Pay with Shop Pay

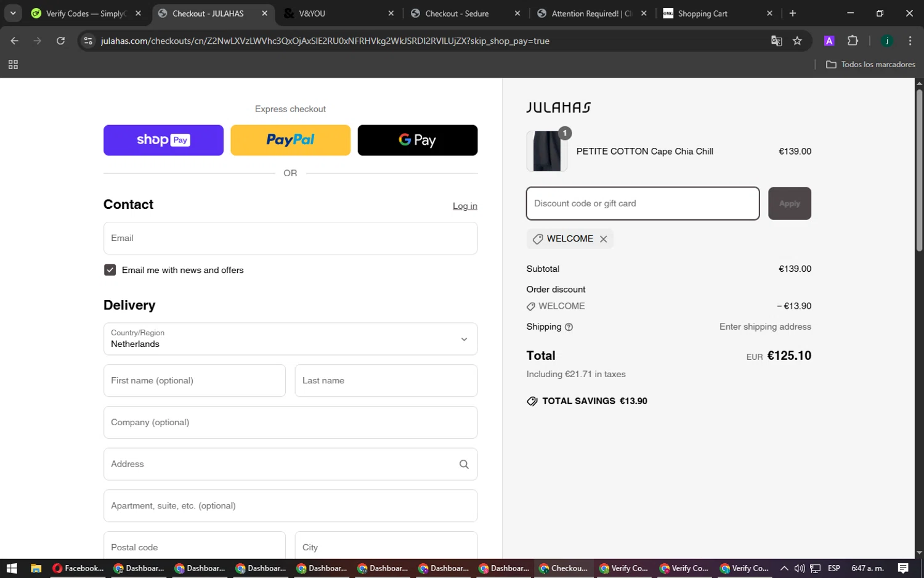coord(163,140)
